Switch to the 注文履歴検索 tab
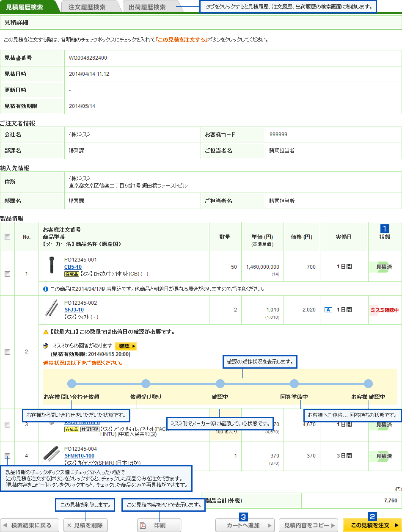 click(87, 7)
